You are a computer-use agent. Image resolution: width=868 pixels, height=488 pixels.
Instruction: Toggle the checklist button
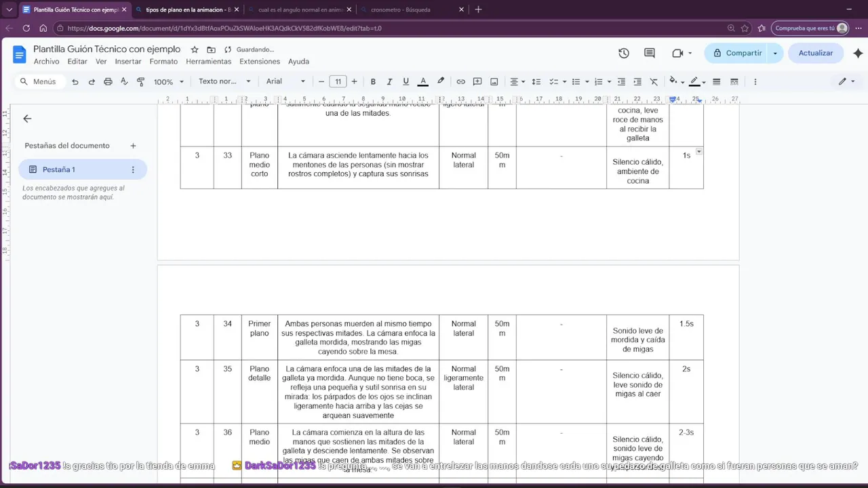click(553, 81)
